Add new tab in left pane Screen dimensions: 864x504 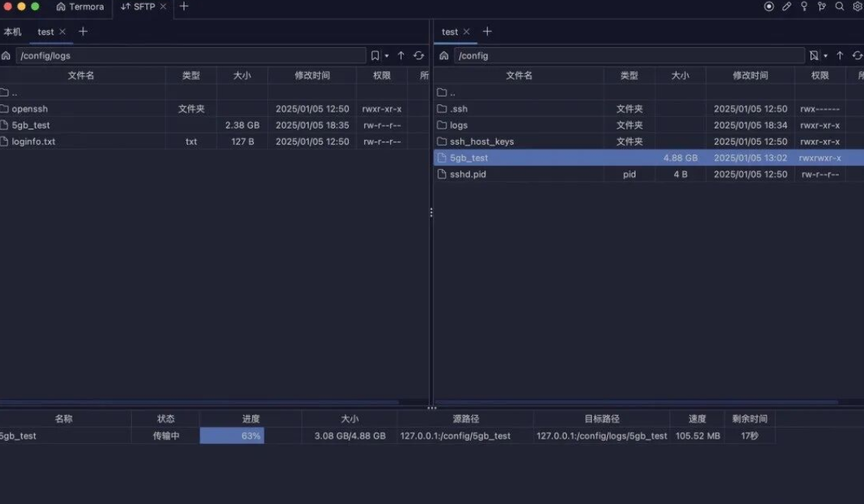pos(83,32)
